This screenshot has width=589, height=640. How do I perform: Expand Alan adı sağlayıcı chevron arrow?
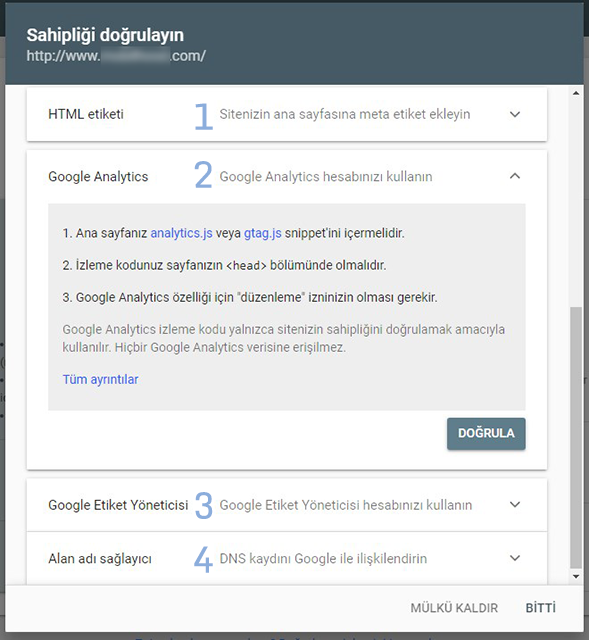click(515, 558)
